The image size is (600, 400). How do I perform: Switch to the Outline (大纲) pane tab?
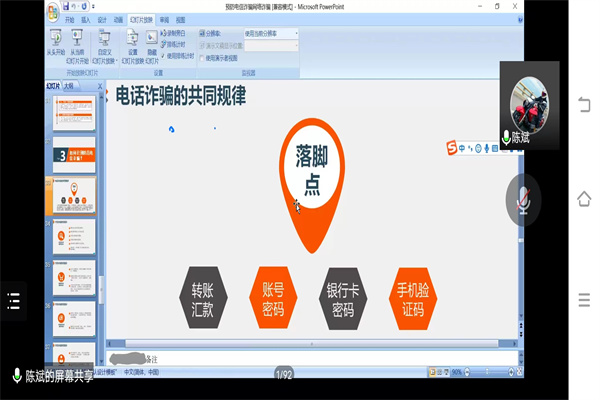(69, 86)
